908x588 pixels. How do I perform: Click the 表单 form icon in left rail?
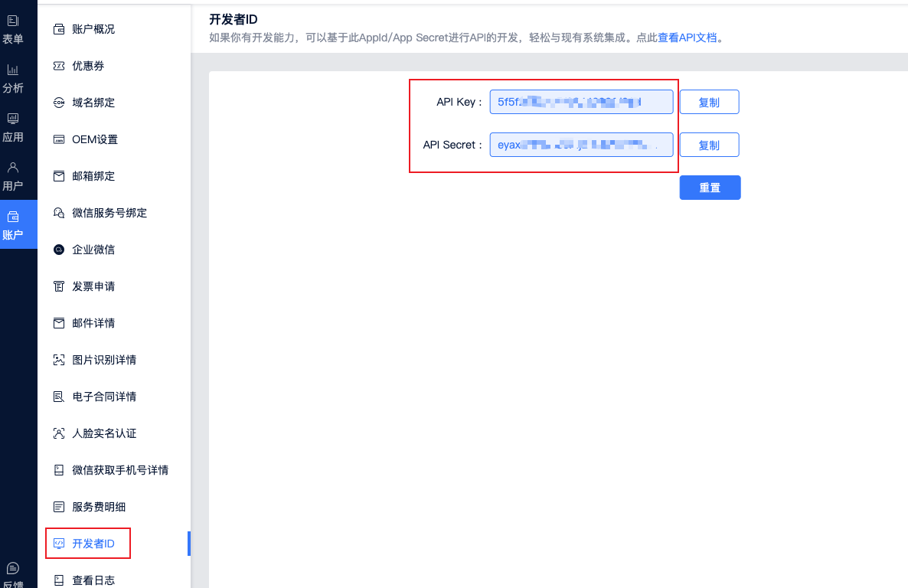pos(13,21)
